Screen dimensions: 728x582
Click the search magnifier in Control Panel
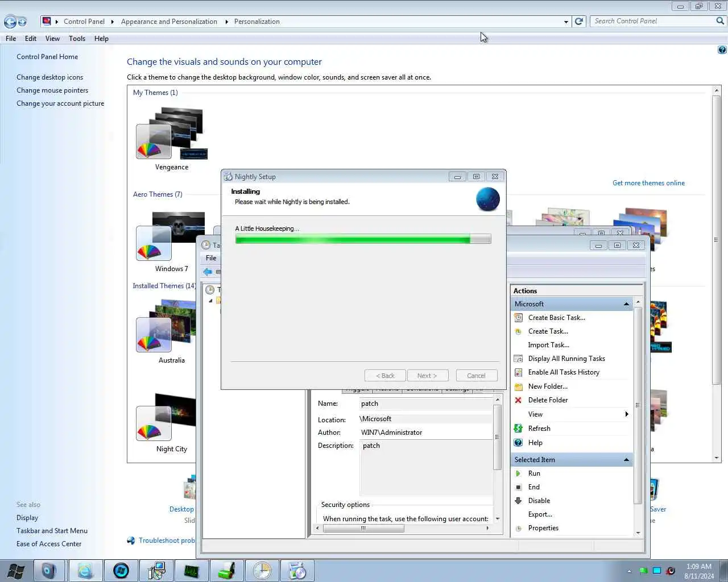[x=720, y=21]
